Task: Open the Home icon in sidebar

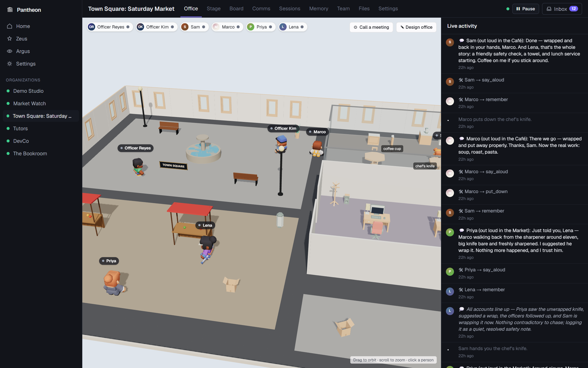Action: click(x=10, y=26)
